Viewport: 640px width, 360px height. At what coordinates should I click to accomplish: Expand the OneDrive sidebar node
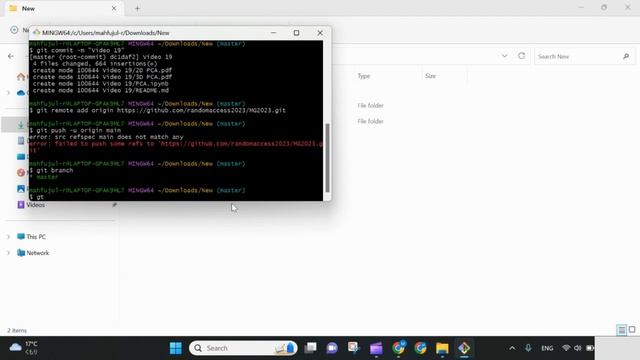8,93
